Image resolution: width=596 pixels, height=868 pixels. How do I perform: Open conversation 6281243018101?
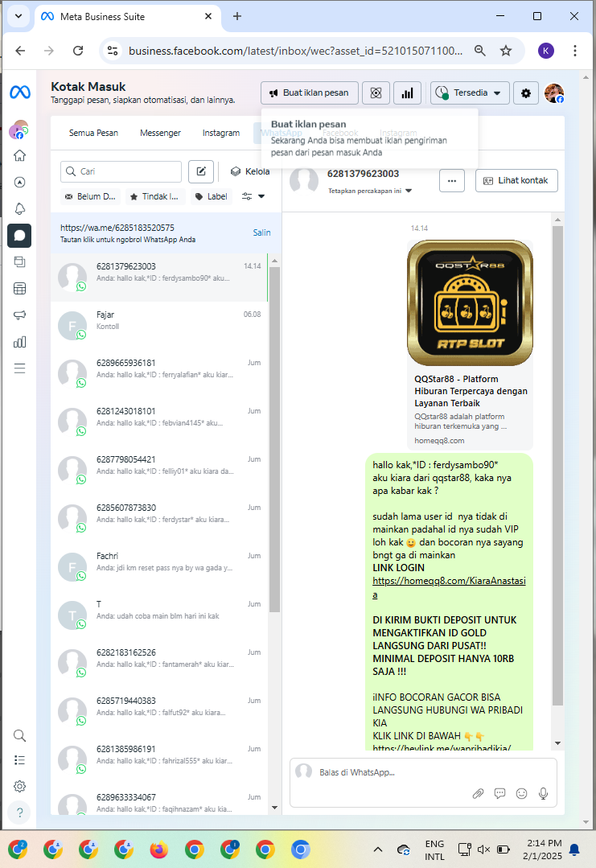click(159, 422)
